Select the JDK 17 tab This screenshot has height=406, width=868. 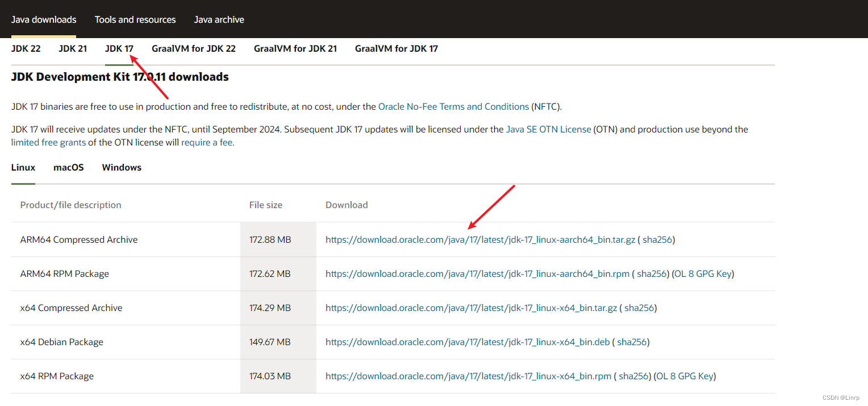pyautogui.click(x=119, y=48)
